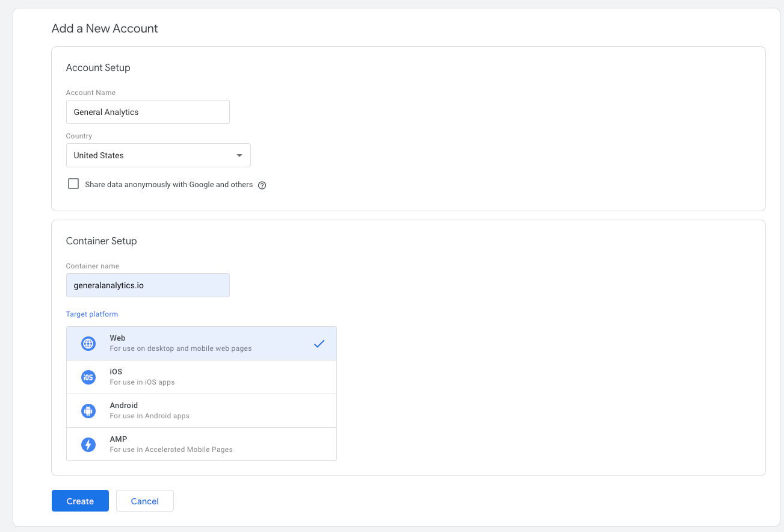Click the AMP lightning bolt icon
Screen dimensions: 784x532
(x=88, y=445)
